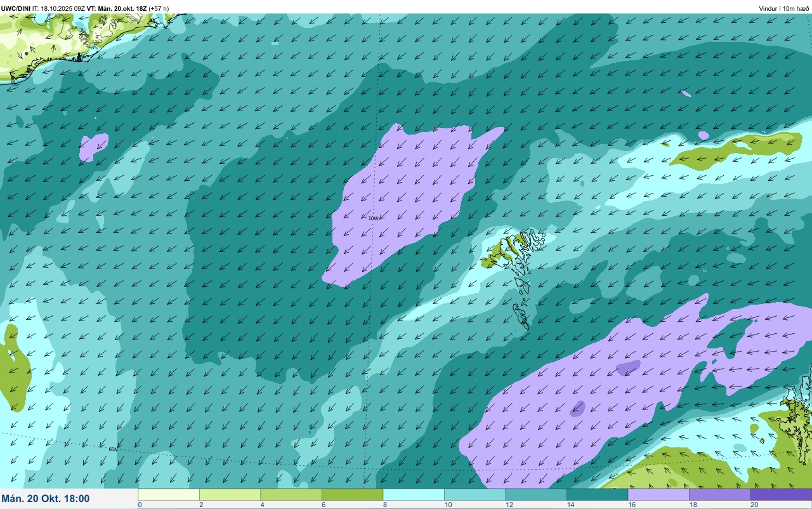Click the green low-wind strip northeast of the Faroes
Screen dimensions: 812x509
[x=736, y=150]
